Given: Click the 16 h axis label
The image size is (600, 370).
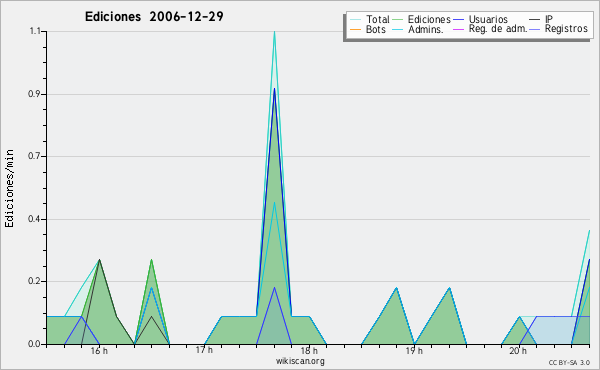Looking at the screenshot, I should tap(99, 351).
